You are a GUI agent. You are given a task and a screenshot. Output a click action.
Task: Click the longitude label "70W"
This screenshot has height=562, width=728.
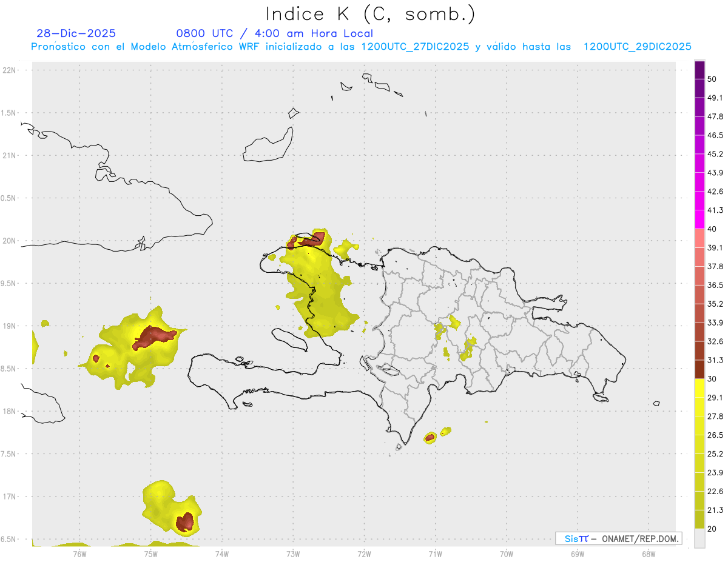click(507, 554)
